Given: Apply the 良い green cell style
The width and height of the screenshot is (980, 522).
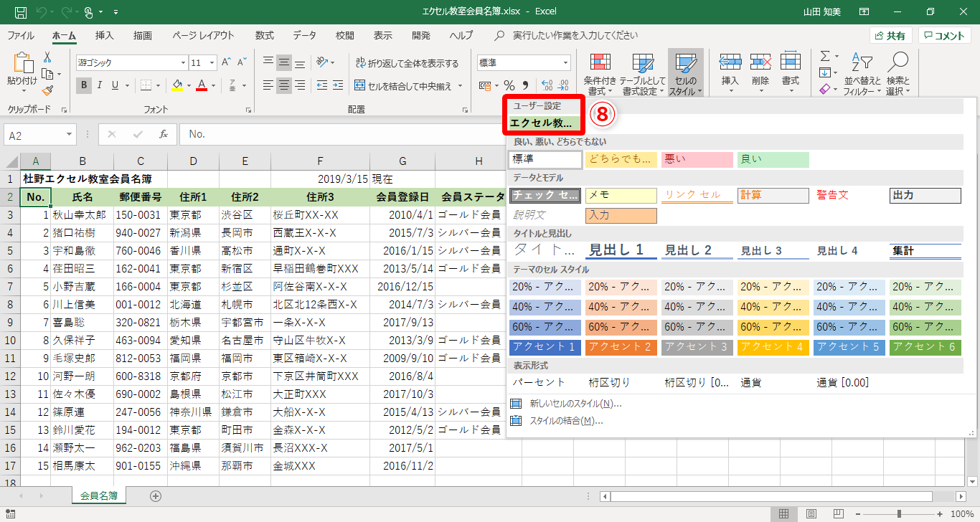Looking at the screenshot, I should (773, 159).
